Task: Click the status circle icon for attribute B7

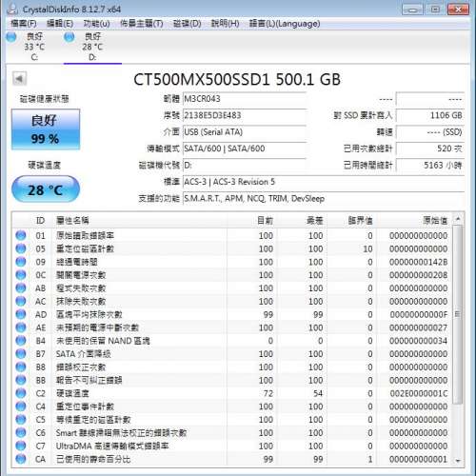Action: click(21, 354)
